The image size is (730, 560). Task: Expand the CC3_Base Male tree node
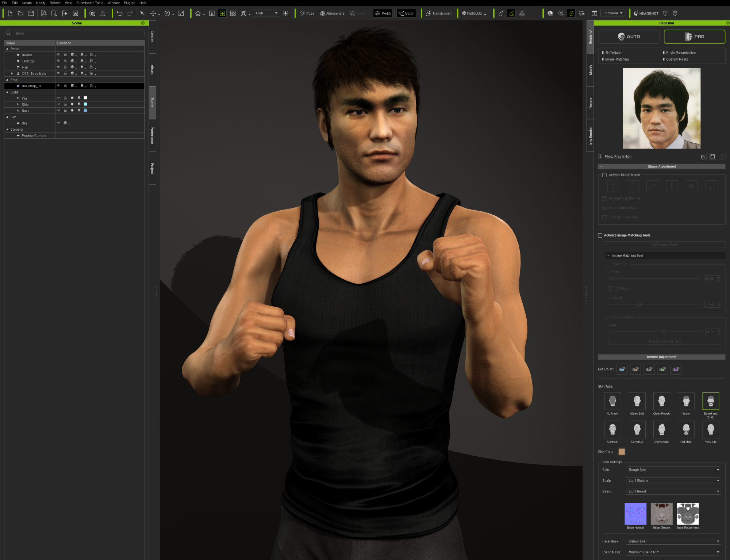[x=12, y=74]
